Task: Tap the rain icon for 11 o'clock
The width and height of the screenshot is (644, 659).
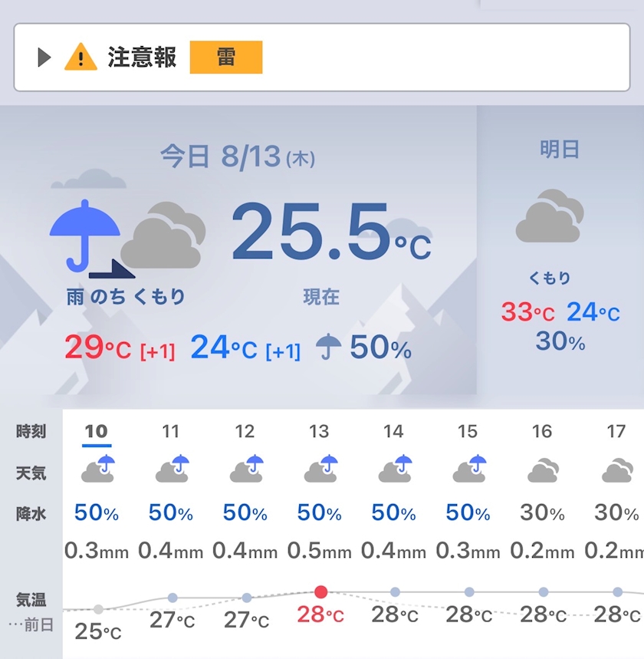Action: [x=172, y=468]
